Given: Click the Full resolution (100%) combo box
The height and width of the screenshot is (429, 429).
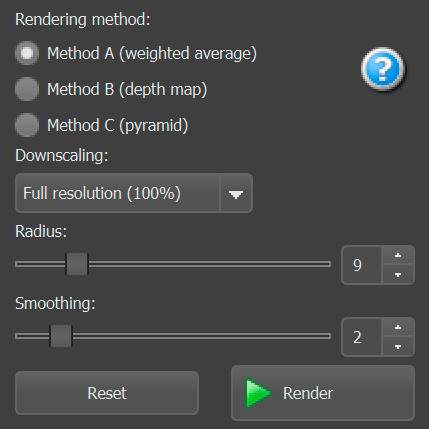Looking at the screenshot, I should [x=134, y=193].
